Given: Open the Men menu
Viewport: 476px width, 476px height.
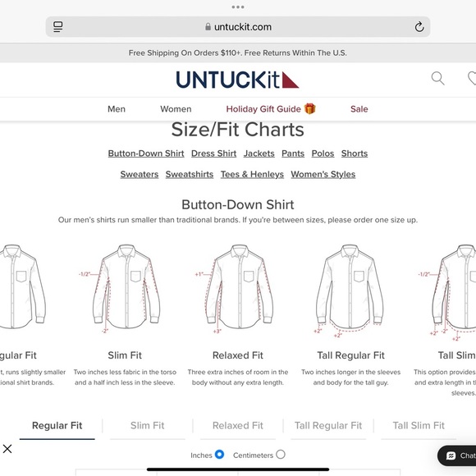Looking at the screenshot, I should point(117,109).
